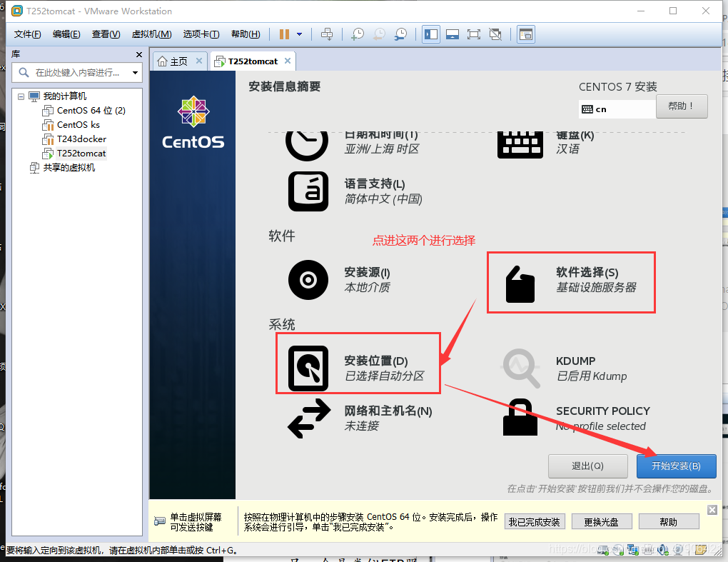Click the 亚洲/上海 时区 text
The height and width of the screenshot is (562, 728).
[x=382, y=149]
